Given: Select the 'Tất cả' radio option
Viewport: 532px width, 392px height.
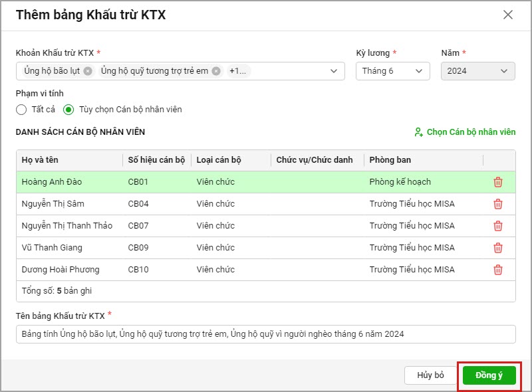Looking at the screenshot, I should click(21, 110).
